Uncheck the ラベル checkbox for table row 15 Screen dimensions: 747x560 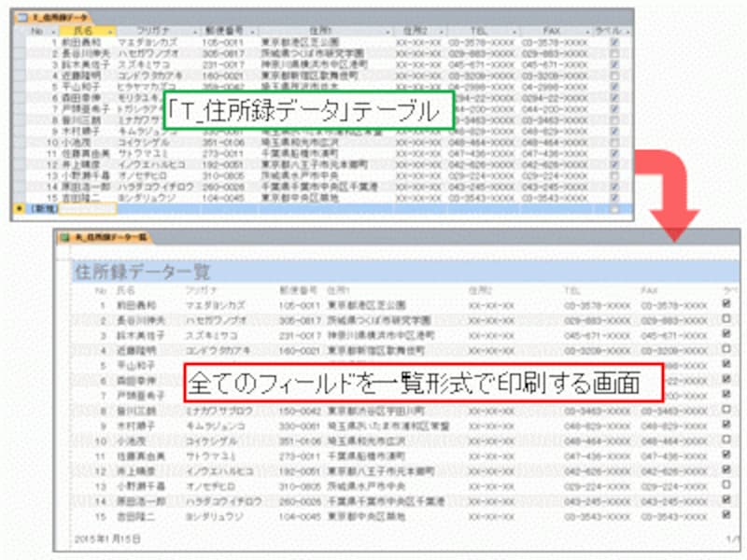pos(614,198)
